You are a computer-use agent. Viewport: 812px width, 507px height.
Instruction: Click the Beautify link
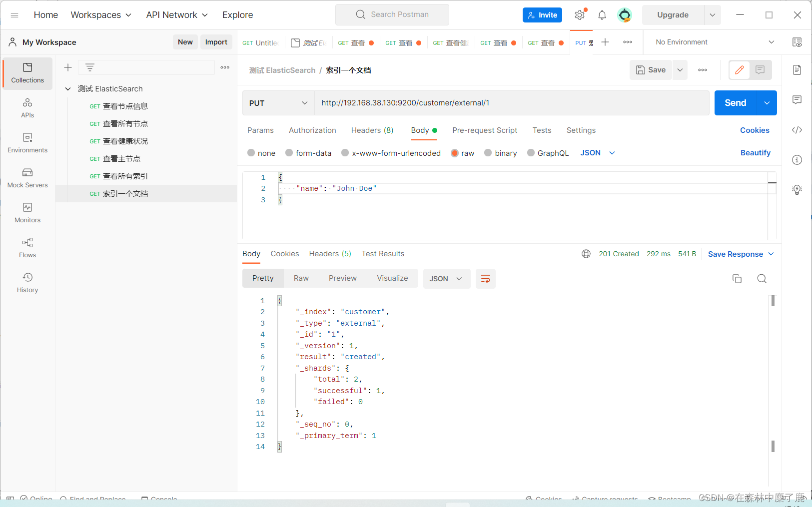coord(755,153)
